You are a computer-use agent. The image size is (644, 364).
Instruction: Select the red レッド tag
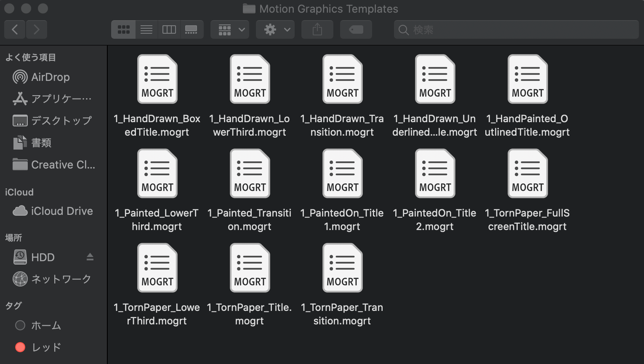pos(38,347)
